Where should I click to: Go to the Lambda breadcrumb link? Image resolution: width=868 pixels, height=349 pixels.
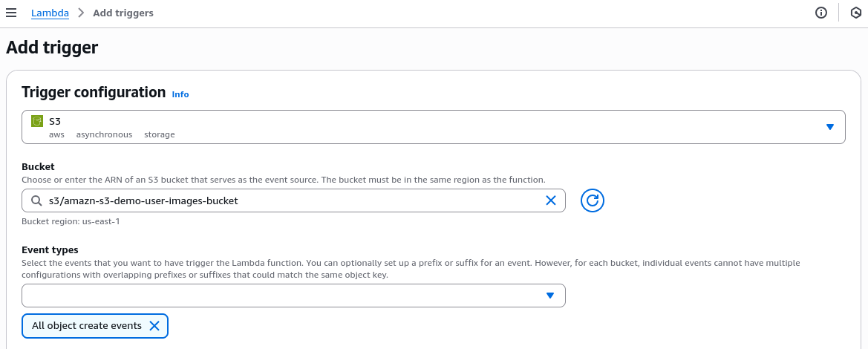[x=50, y=13]
